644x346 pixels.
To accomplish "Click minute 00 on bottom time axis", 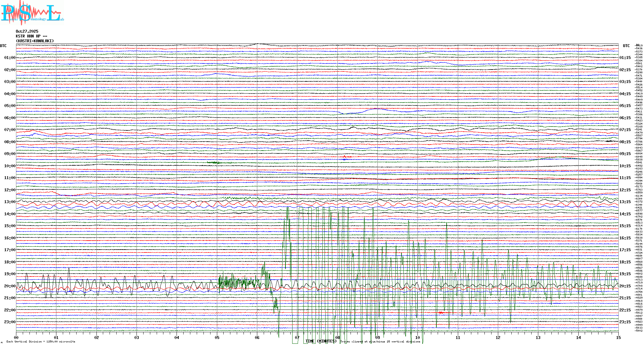I will click(16, 337).
